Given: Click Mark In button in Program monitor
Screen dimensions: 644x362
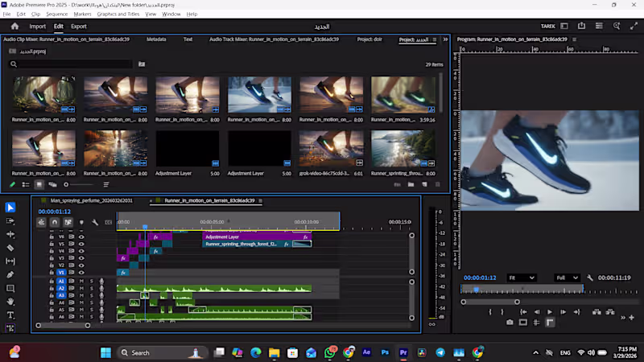Looking at the screenshot, I should 490,312.
